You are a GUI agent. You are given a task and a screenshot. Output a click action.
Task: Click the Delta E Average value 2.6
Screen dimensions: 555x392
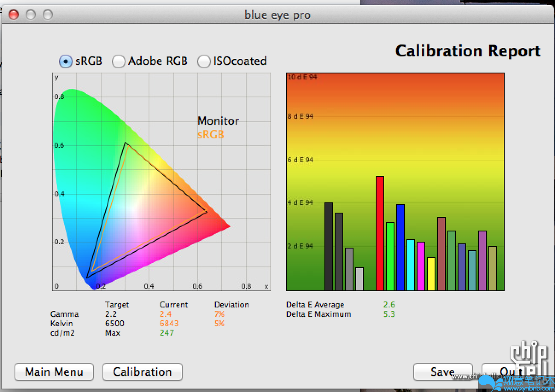tap(389, 305)
